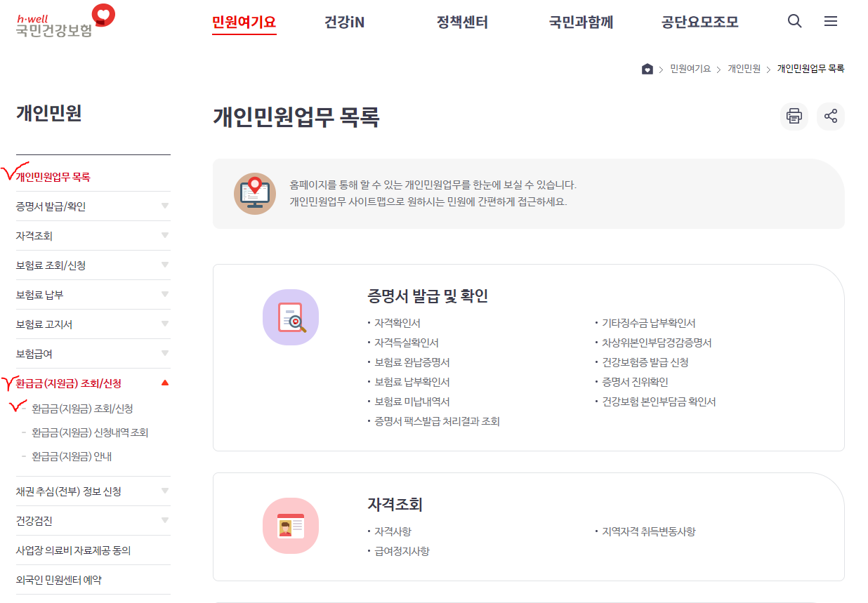Click 개인민원 in breadcrumb
The image size is (868, 603).
744,69
